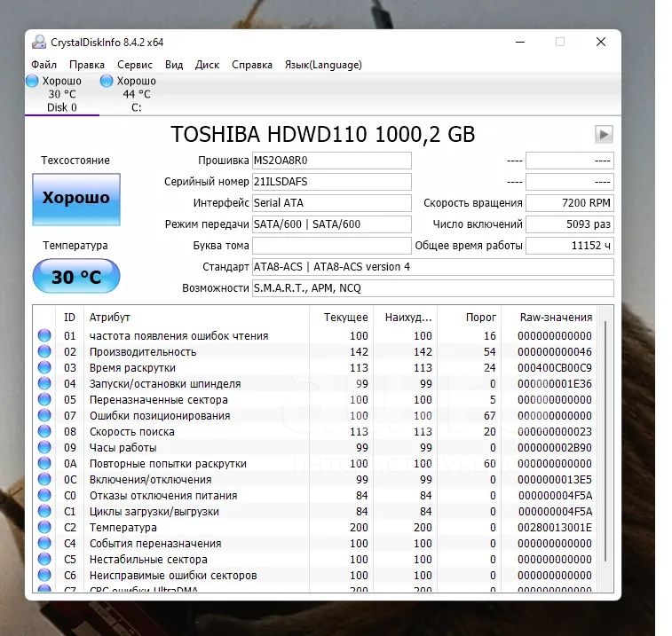
Task: Click status orb for Переназначенные сектора row
Action: point(44,399)
